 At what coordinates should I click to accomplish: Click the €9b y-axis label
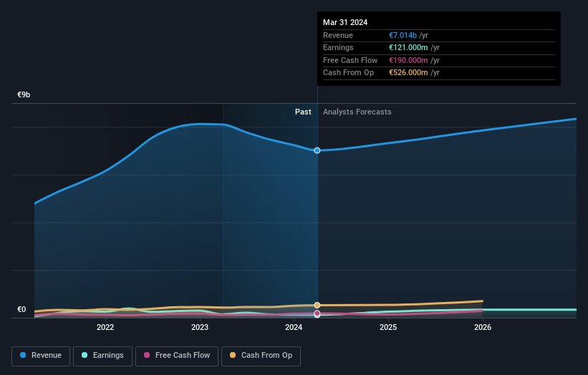pos(24,94)
